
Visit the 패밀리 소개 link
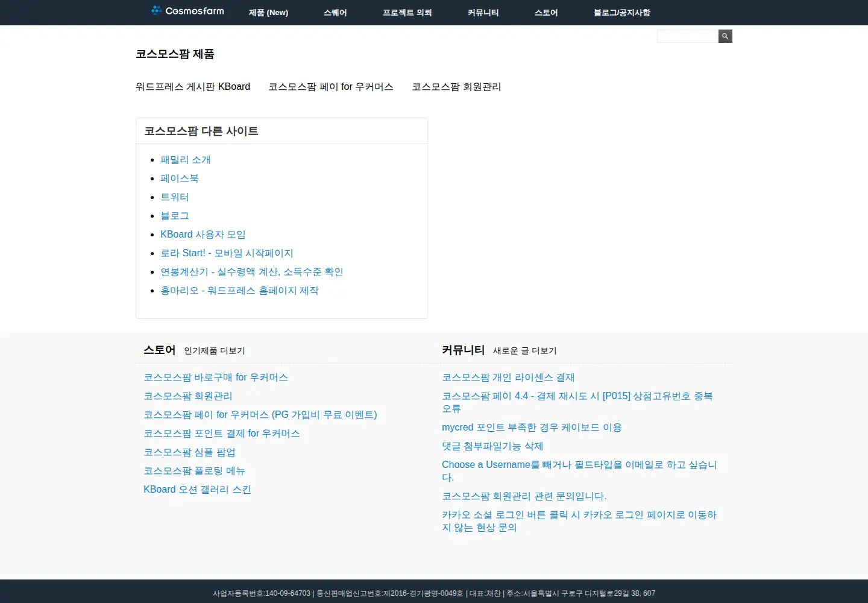[186, 160]
